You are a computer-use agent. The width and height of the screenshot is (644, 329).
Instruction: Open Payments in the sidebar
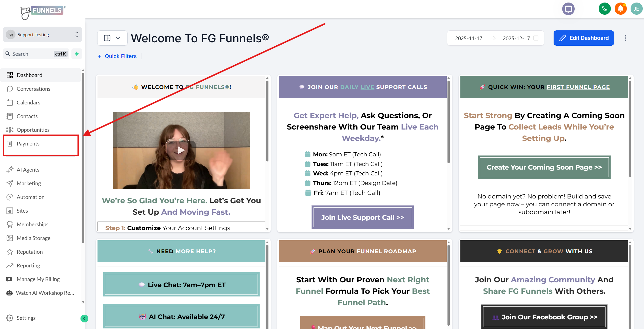pos(28,143)
